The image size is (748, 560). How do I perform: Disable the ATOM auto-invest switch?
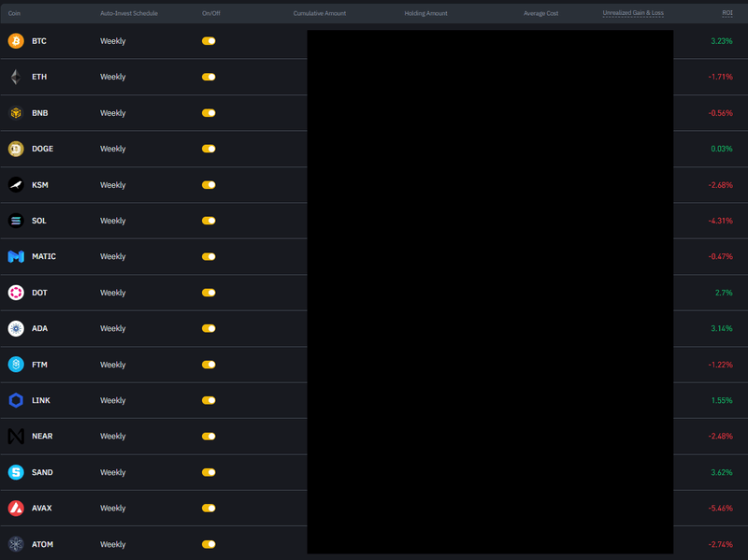coord(209,544)
